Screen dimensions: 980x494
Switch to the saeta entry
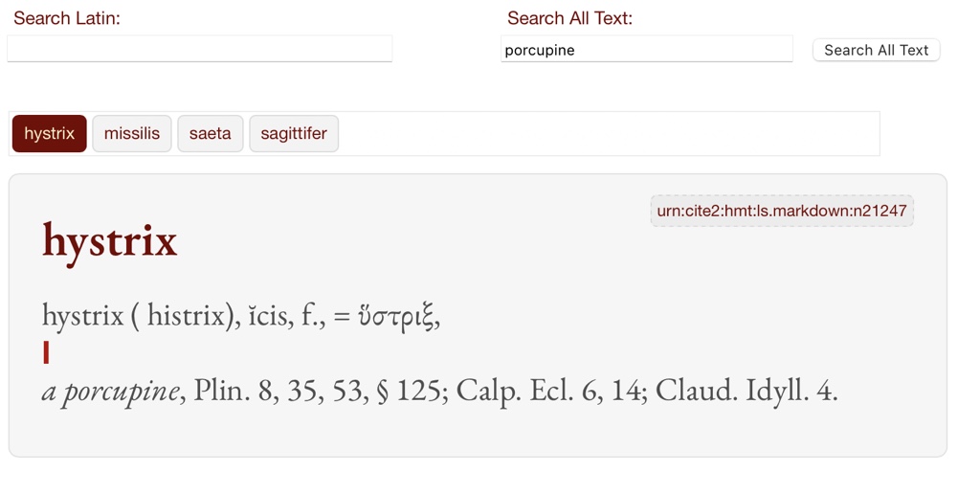tap(211, 134)
